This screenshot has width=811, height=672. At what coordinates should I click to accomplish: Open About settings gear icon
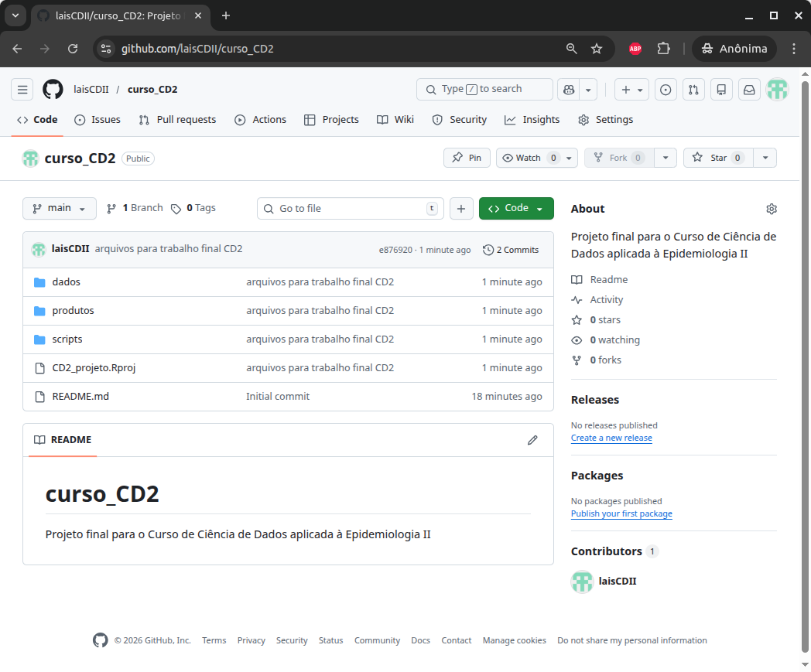click(771, 209)
